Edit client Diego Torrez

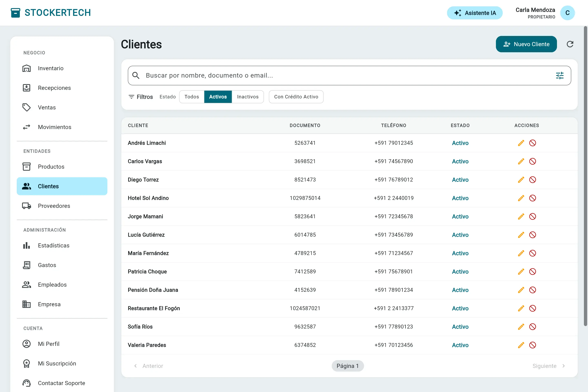pos(521,180)
